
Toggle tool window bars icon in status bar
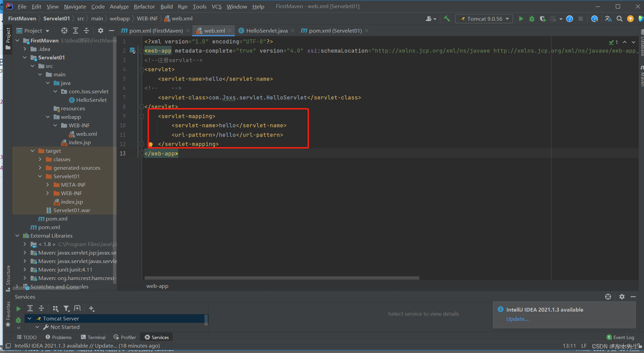tap(8, 346)
